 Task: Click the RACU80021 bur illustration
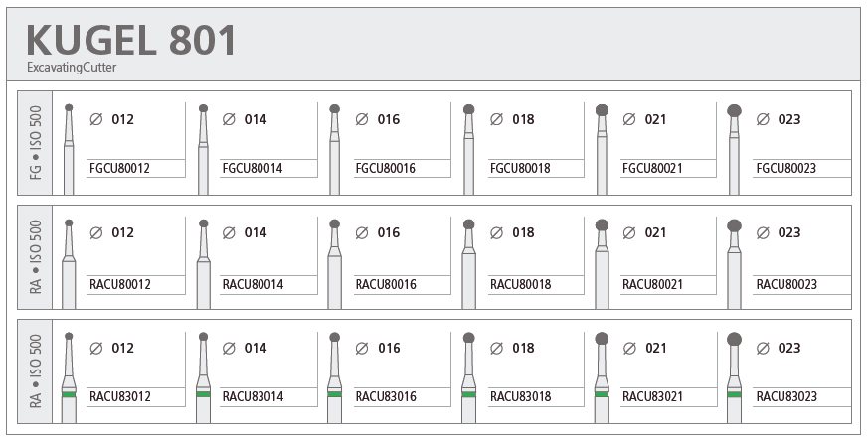(x=602, y=264)
